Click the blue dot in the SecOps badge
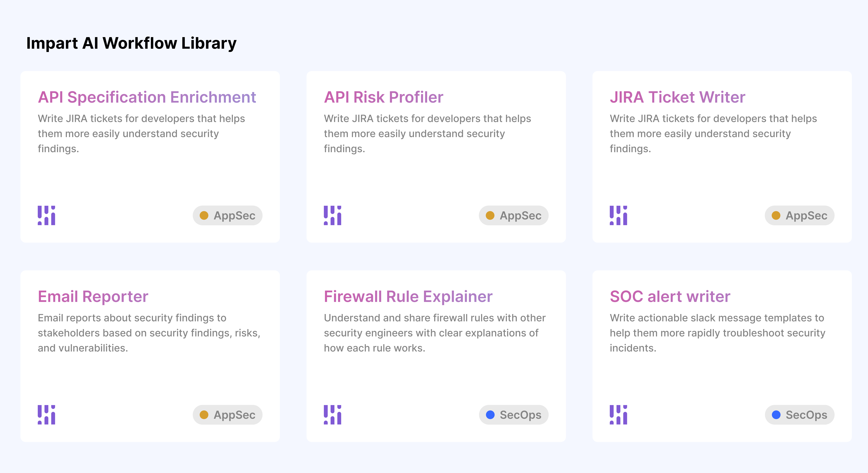This screenshot has height=473, width=868. point(490,415)
